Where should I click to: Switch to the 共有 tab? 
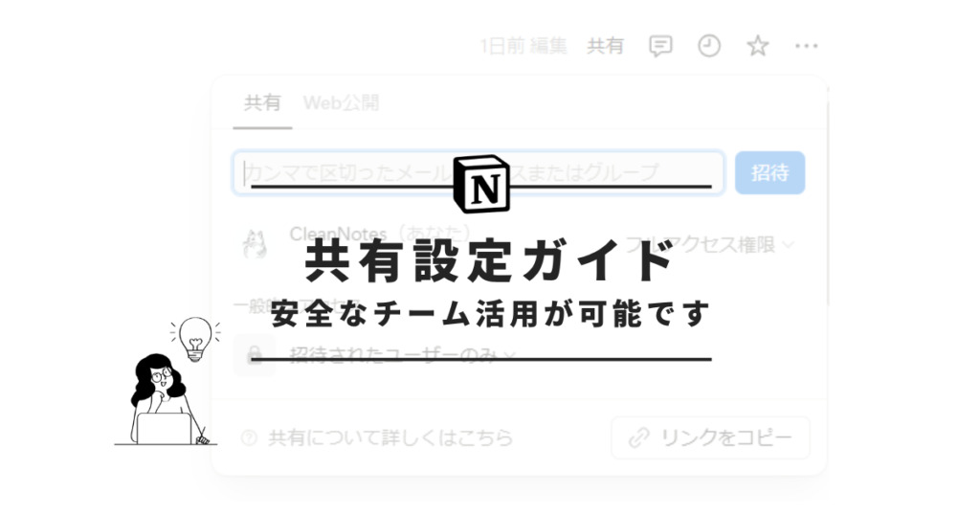click(262, 103)
